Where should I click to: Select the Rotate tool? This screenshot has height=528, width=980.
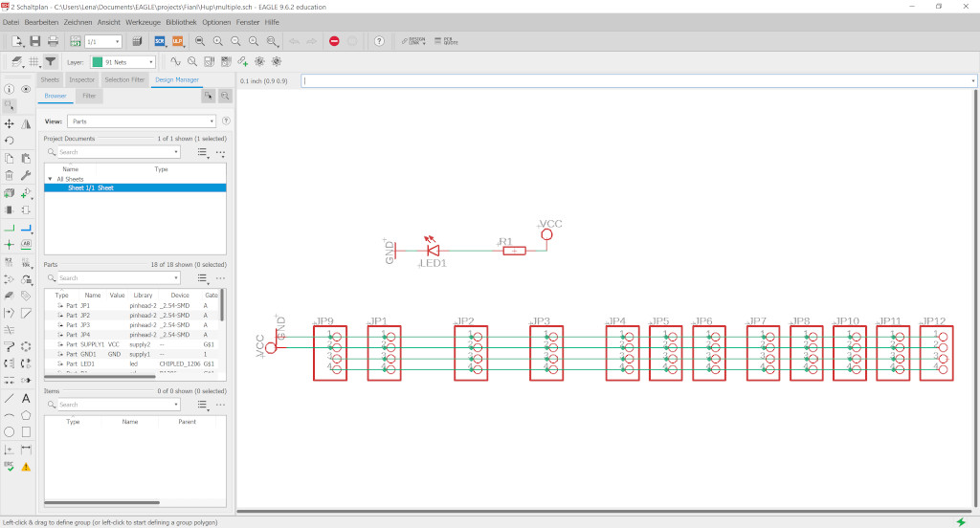[x=9, y=141]
